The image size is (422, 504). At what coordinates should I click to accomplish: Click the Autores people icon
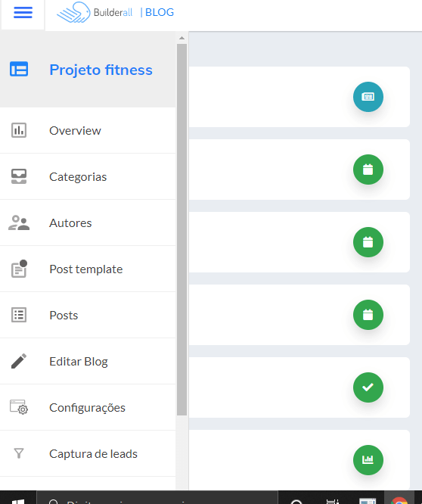(x=19, y=222)
